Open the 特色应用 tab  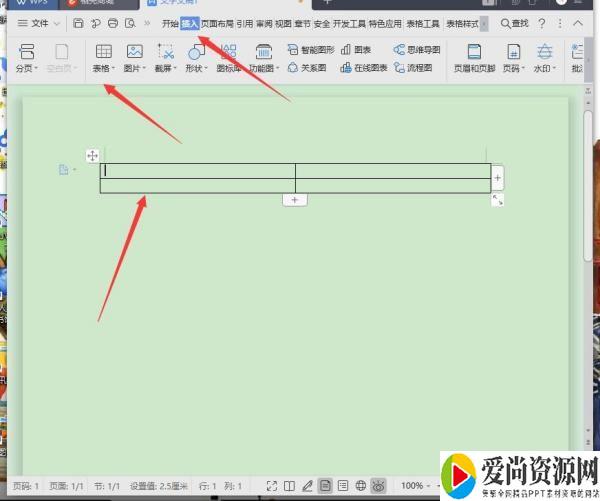[x=385, y=24]
